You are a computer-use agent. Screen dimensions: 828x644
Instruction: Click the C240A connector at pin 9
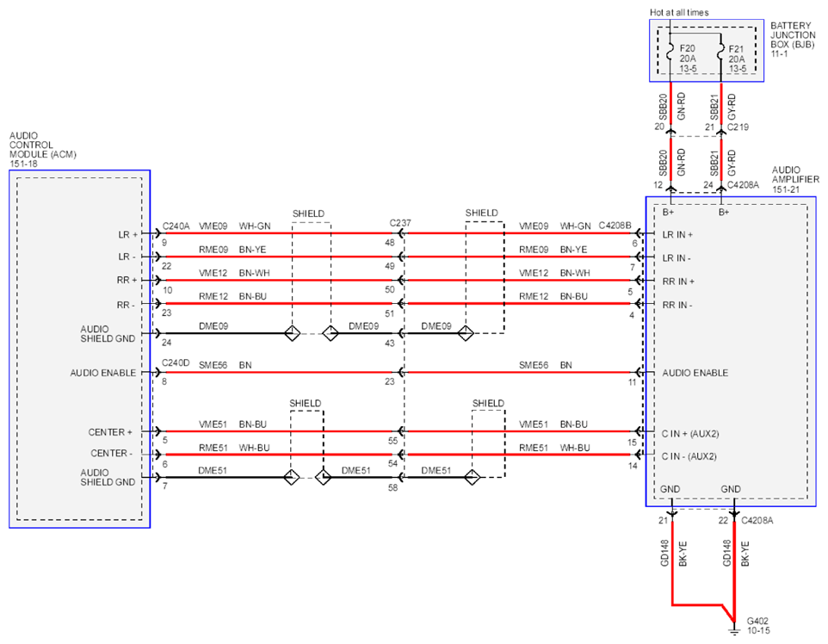(158, 233)
